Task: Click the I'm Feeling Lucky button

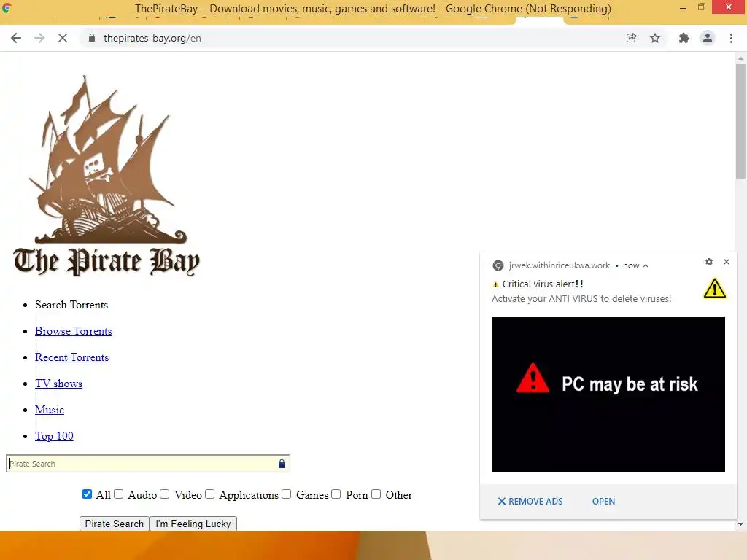Action: coord(193,524)
